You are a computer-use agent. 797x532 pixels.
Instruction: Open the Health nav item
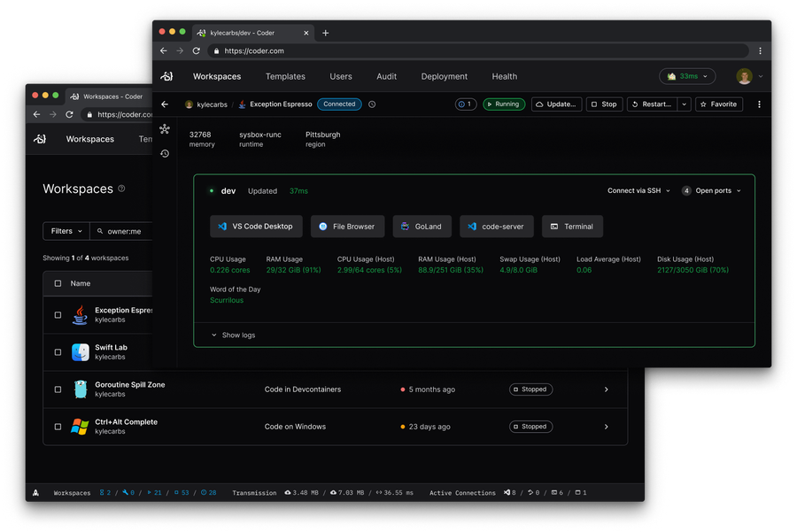click(504, 76)
